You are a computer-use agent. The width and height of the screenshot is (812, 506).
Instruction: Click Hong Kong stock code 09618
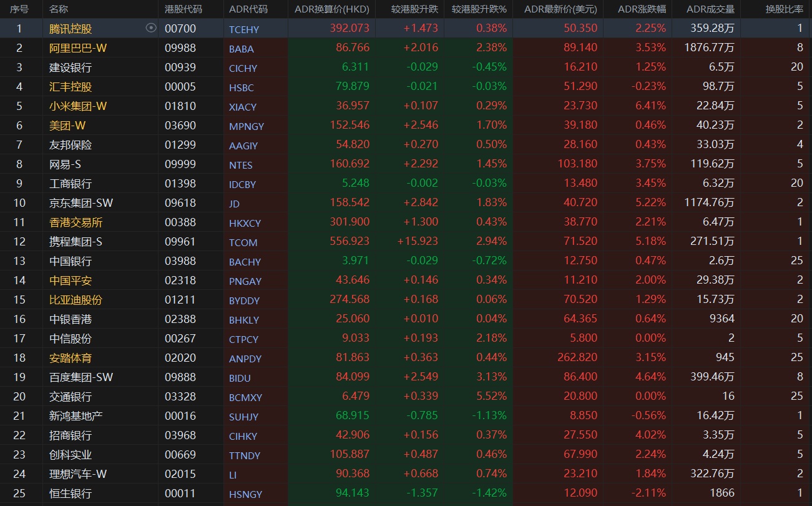click(180, 203)
